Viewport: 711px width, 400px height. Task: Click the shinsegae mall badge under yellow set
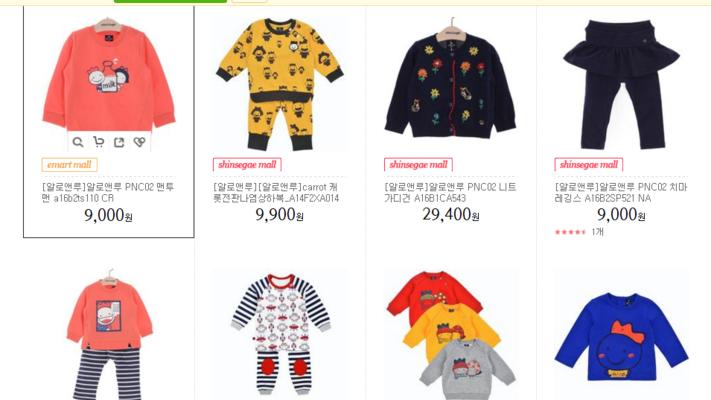(247, 165)
